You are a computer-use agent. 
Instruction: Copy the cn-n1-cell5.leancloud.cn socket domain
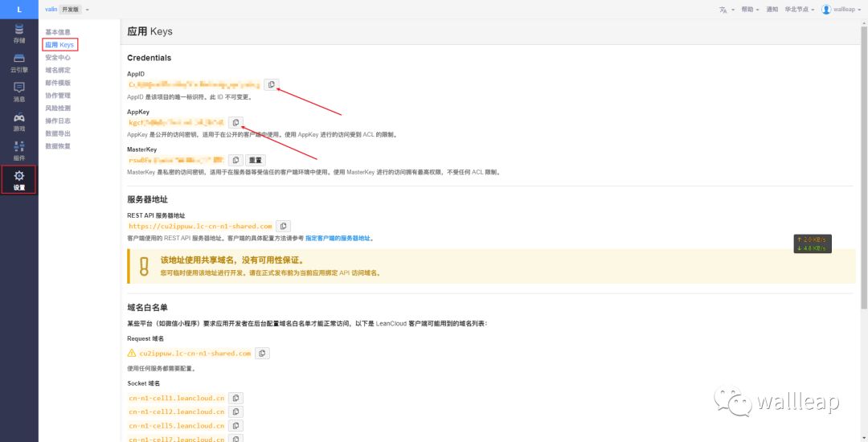pos(235,425)
